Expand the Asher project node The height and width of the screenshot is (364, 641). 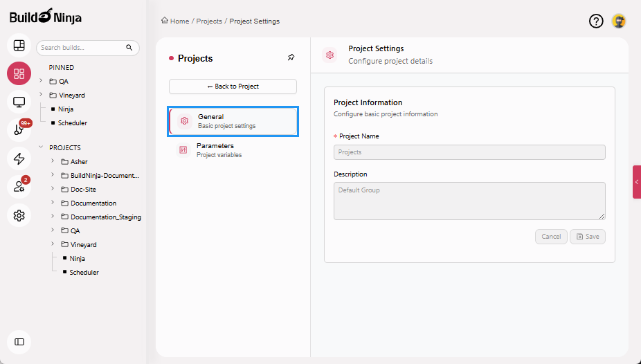click(x=53, y=161)
